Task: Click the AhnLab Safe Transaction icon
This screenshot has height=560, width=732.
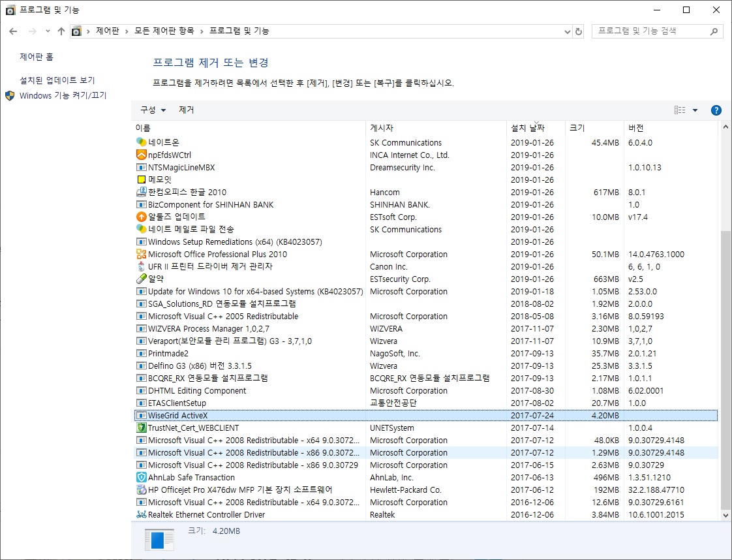Action: point(141,477)
